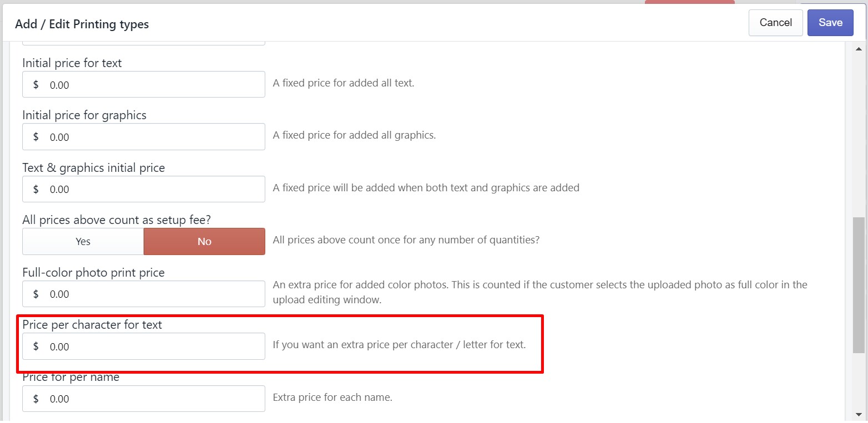The width and height of the screenshot is (868, 423).
Task: Click the dollar sign in Initial price for text
Action: (36, 85)
